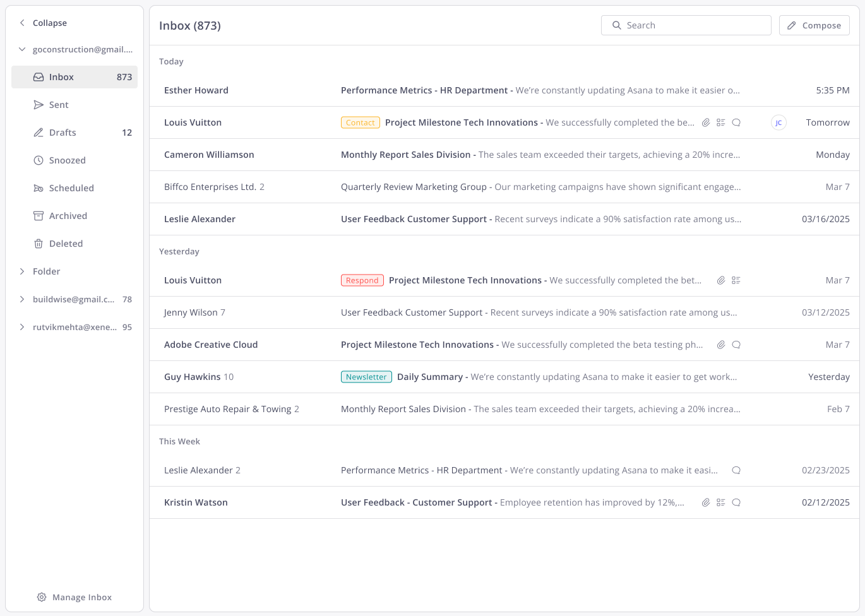
Task: Open Esther Howard's Performance Metrics email
Action: tap(504, 90)
